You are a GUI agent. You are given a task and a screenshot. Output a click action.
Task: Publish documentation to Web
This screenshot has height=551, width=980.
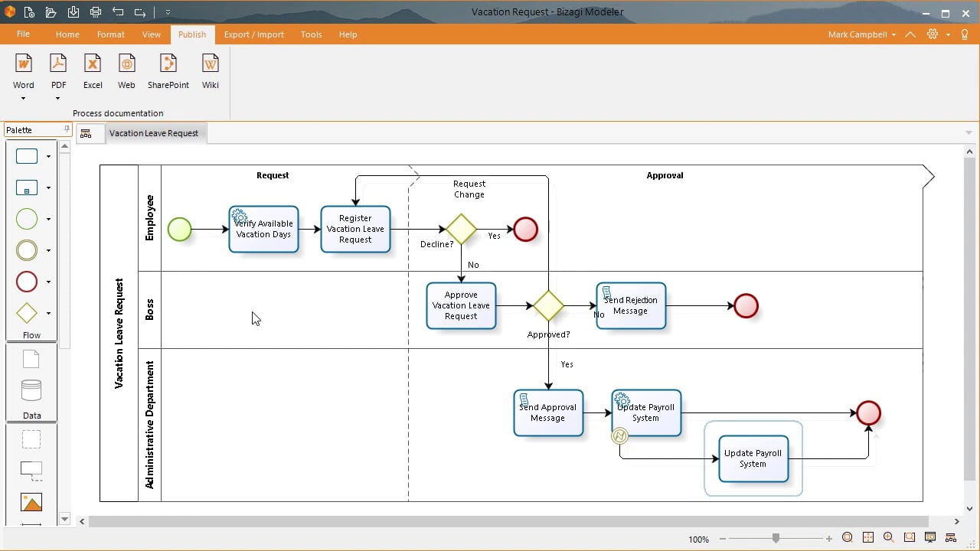tap(126, 72)
